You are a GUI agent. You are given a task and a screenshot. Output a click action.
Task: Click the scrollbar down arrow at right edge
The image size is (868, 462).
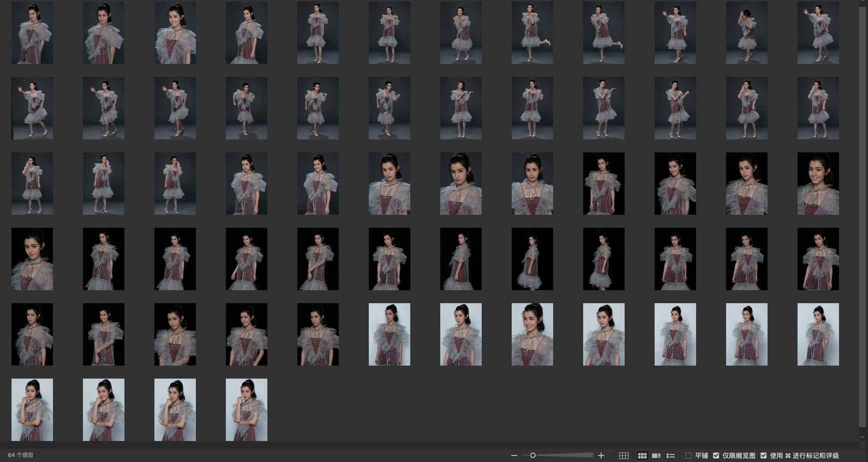pos(862,437)
